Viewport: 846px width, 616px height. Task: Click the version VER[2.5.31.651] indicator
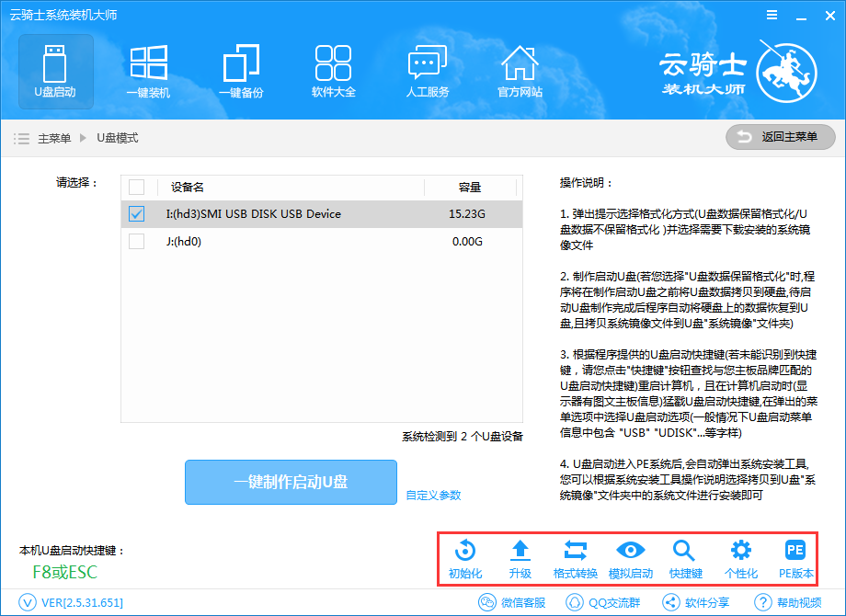tap(71, 602)
